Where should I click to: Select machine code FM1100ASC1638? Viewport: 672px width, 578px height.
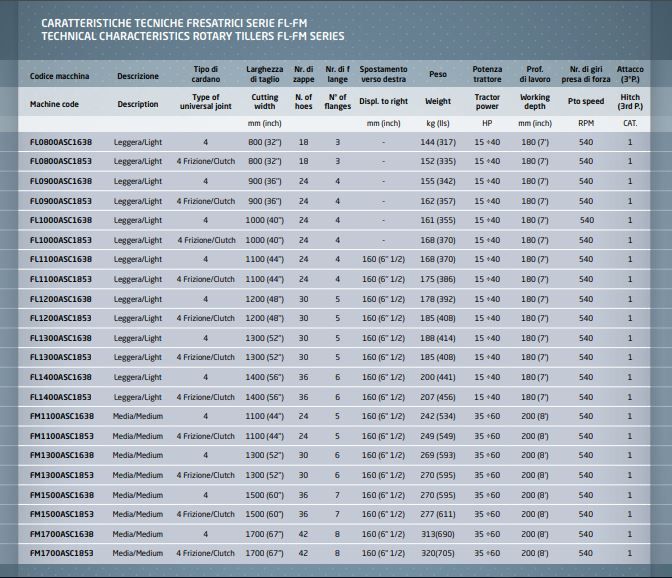click(x=61, y=416)
